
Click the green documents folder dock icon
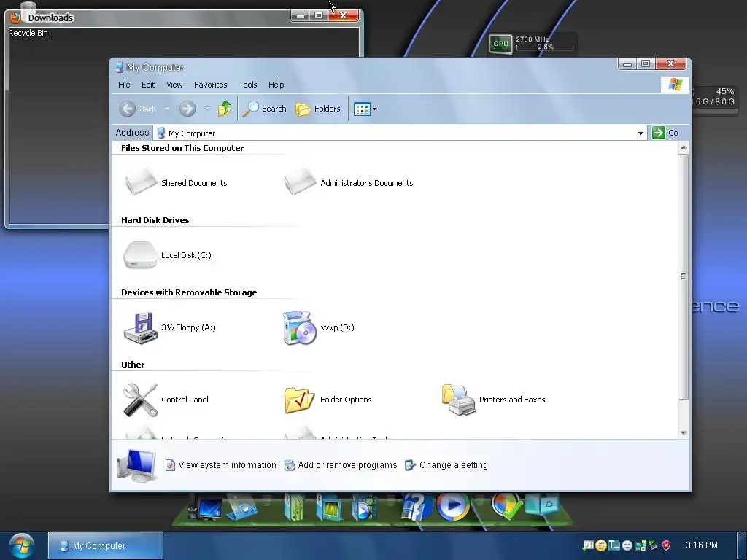click(295, 507)
